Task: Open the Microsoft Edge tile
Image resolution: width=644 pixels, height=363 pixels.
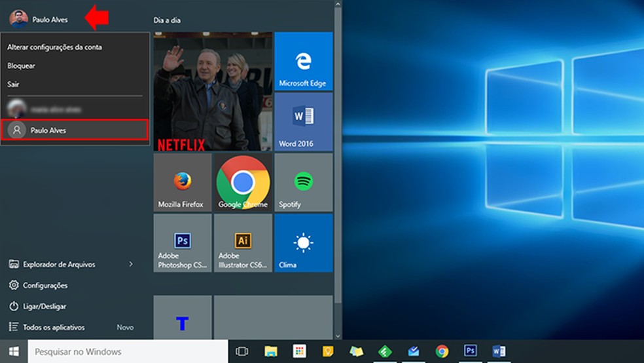Action: click(x=303, y=61)
